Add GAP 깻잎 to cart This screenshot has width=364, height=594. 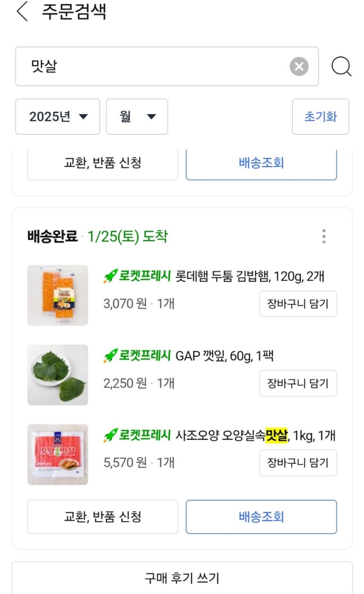click(298, 383)
